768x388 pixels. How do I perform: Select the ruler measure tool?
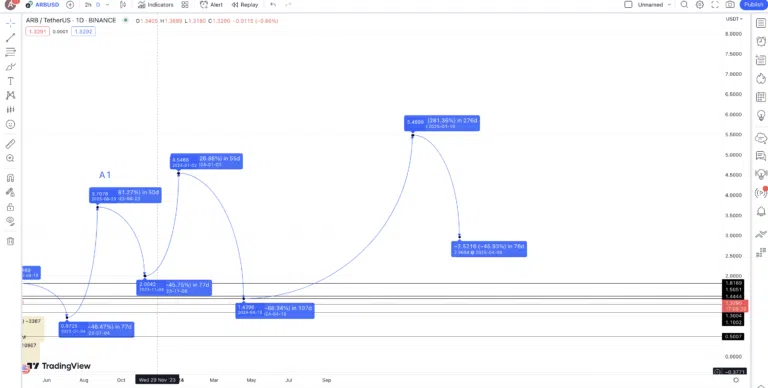pyautogui.click(x=10, y=144)
